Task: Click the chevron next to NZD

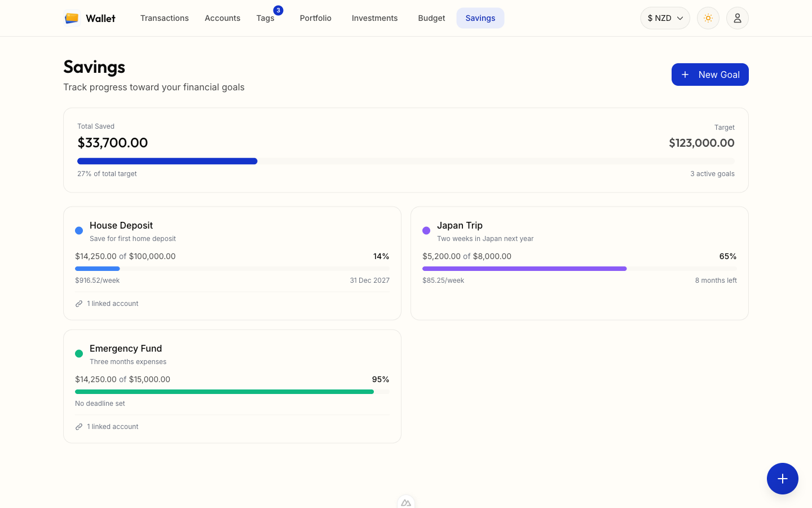Action: point(679,17)
